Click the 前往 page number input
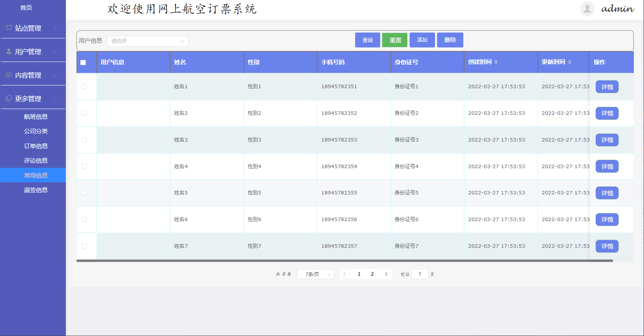Viewport: 644px width, 336px height. tap(419, 274)
